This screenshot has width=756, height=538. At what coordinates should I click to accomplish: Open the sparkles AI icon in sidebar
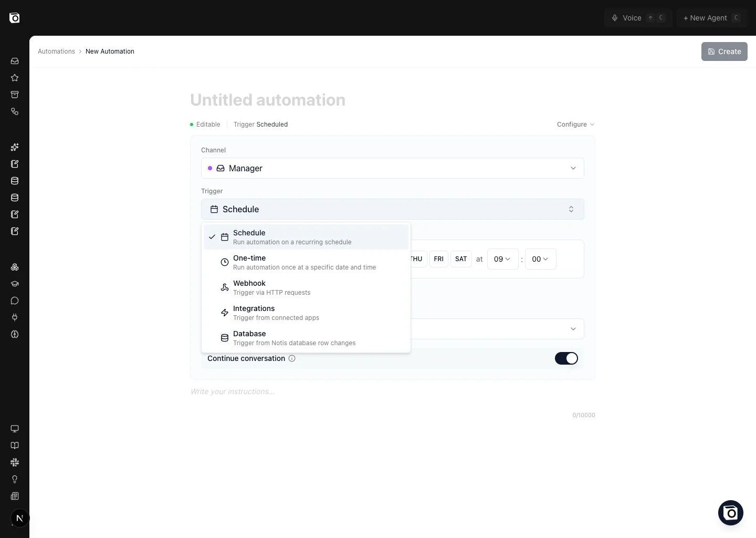tap(15, 147)
